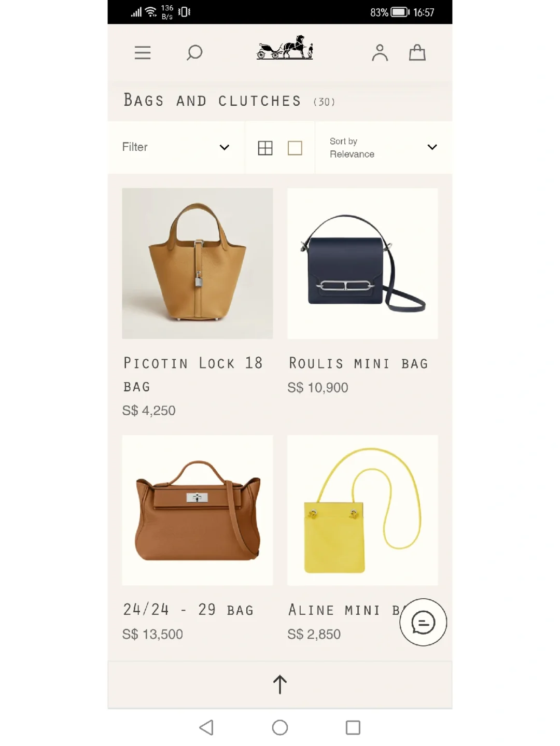This screenshot has height=746, width=560.
Task: Open the account profile icon
Action: tap(380, 53)
